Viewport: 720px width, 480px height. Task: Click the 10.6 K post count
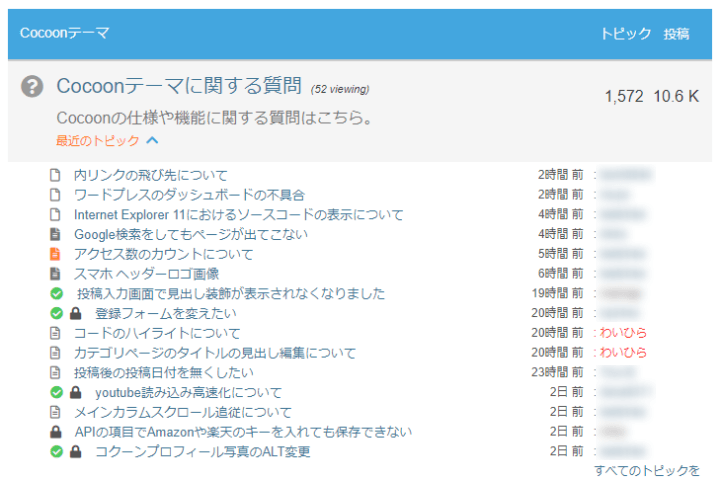click(676, 96)
